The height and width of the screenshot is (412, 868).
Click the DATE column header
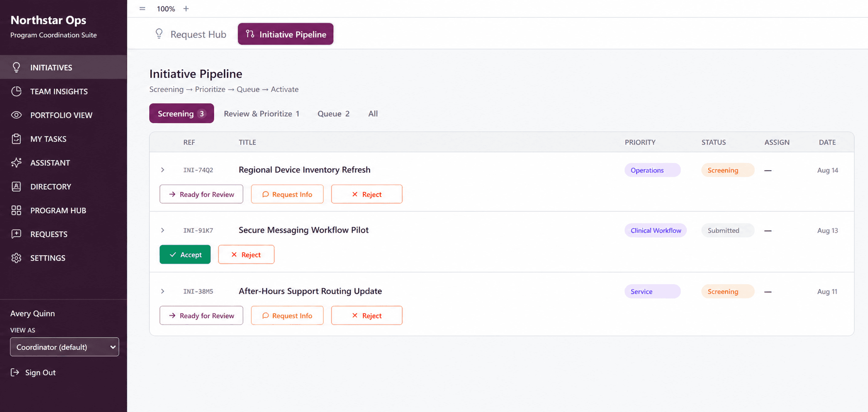[x=827, y=142]
